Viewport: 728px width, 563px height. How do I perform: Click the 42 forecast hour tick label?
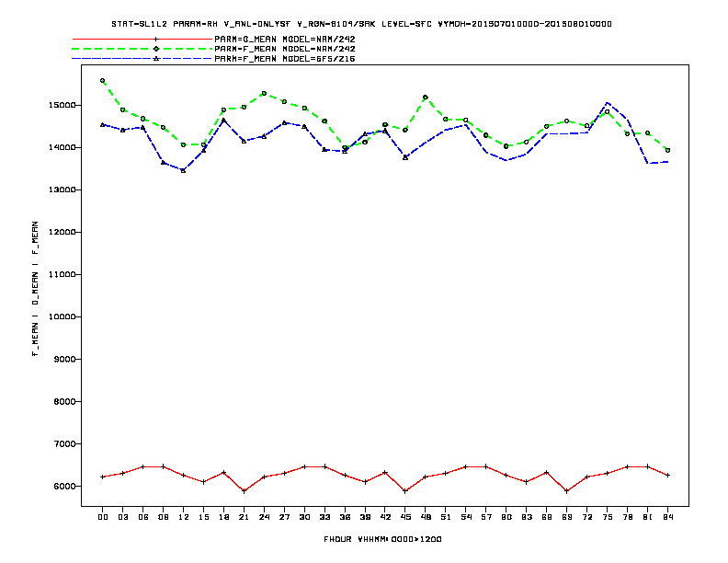pyautogui.click(x=385, y=517)
